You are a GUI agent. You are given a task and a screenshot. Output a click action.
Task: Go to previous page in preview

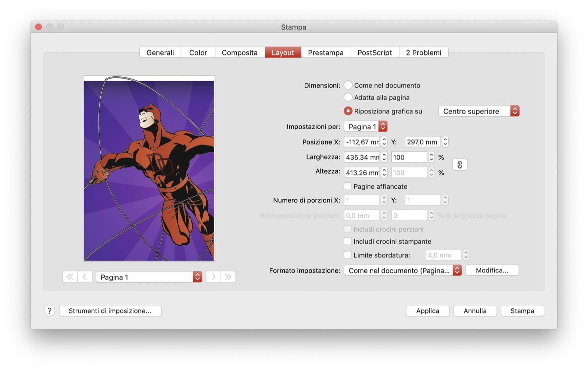coord(85,277)
